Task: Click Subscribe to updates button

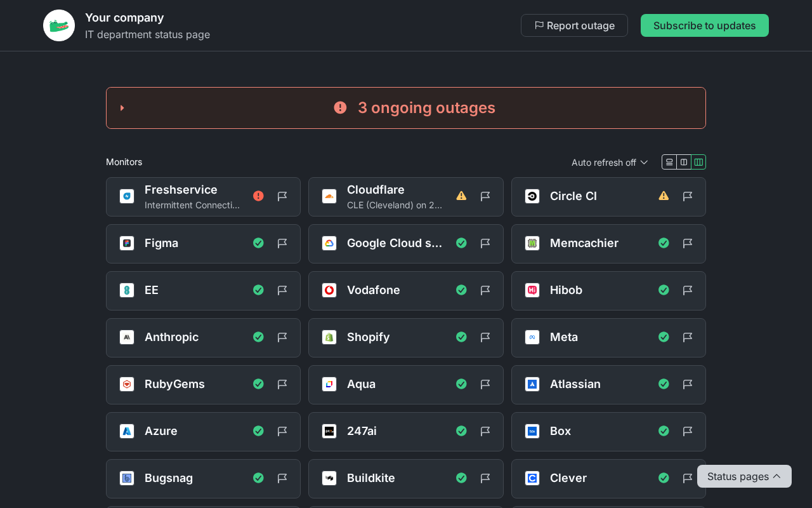Action: [x=705, y=25]
